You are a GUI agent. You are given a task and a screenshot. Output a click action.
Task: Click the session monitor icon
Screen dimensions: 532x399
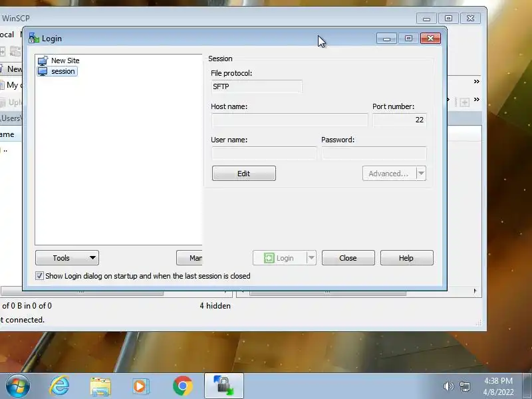point(43,71)
